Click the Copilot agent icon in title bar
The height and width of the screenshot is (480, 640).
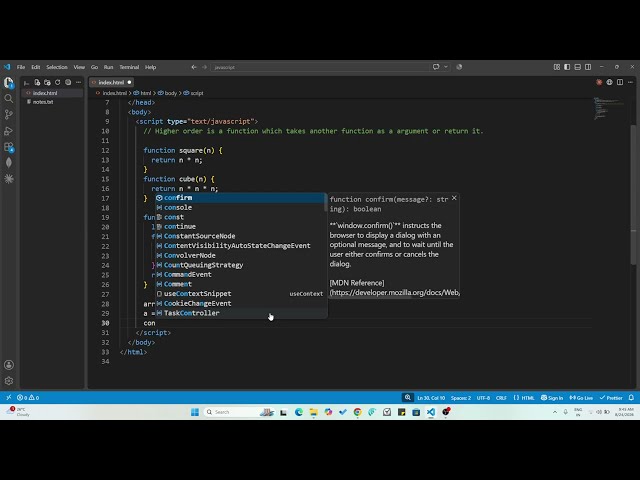459,67
